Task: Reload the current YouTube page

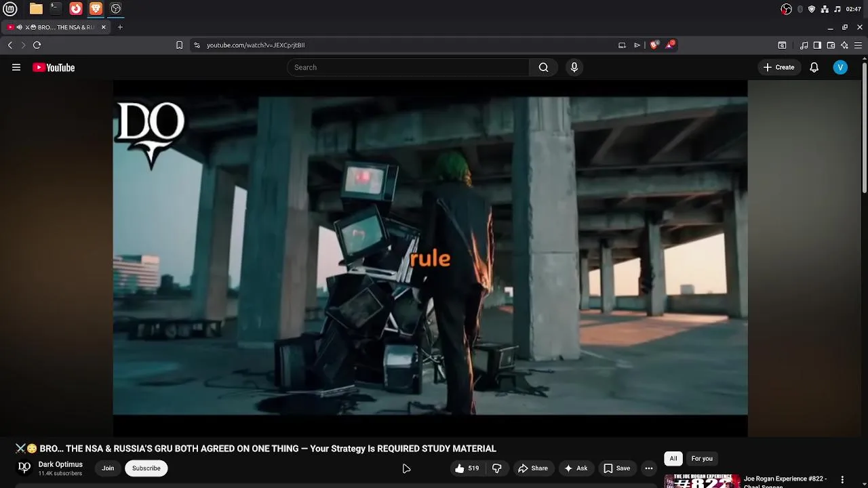Action: [37, 45]
